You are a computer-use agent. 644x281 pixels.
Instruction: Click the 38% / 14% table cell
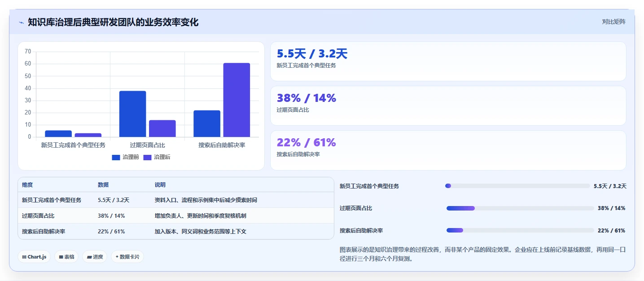click(x=111, y=216)
